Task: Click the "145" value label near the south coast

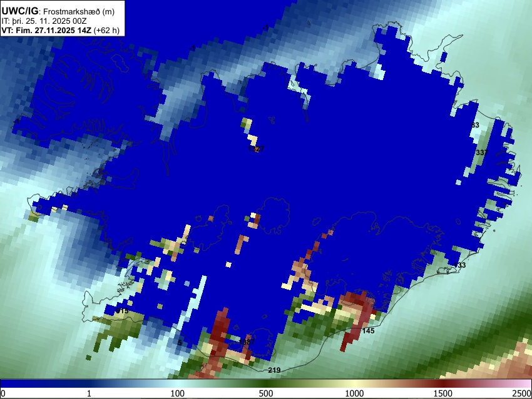Action: [368, 331]
